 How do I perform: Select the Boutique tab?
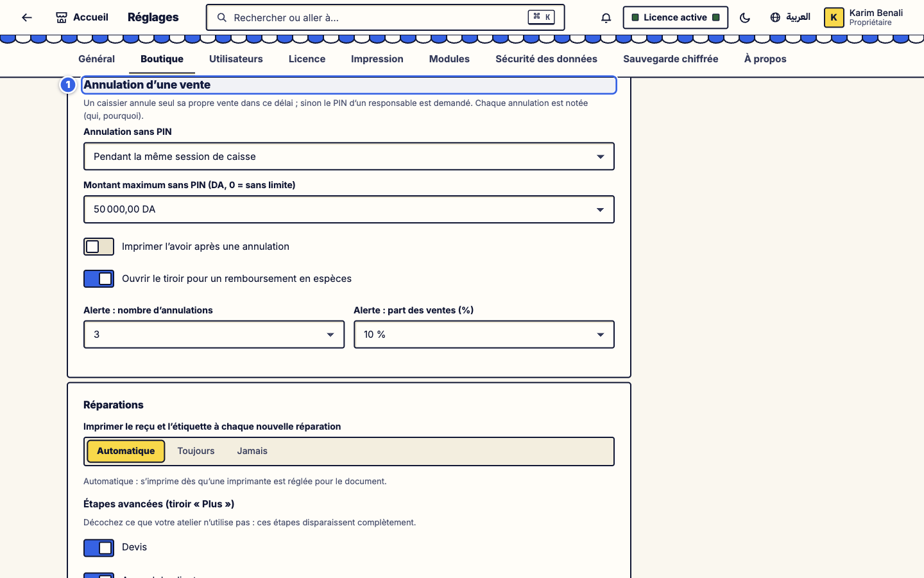(162, 59)
